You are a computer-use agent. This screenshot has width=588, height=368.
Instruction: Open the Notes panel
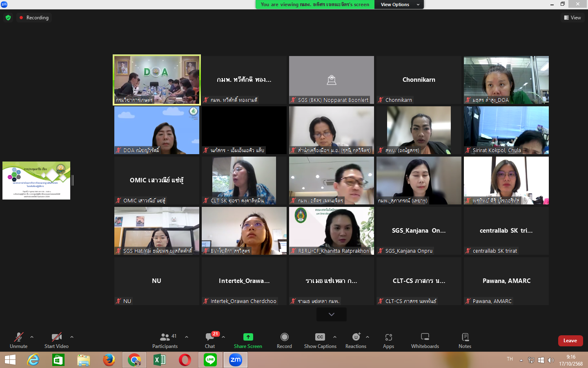pos(465,340)
